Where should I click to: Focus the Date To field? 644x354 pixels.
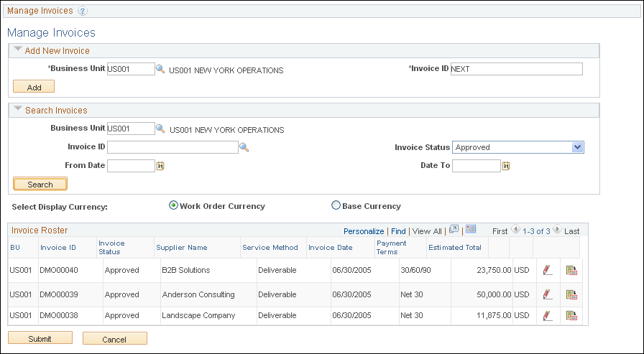[x=477, y=166]
